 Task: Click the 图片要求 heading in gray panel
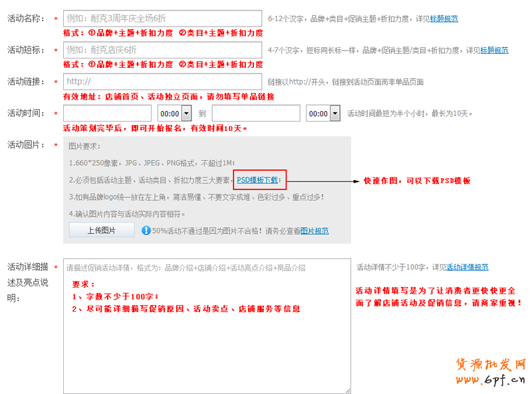coord(84,146)
